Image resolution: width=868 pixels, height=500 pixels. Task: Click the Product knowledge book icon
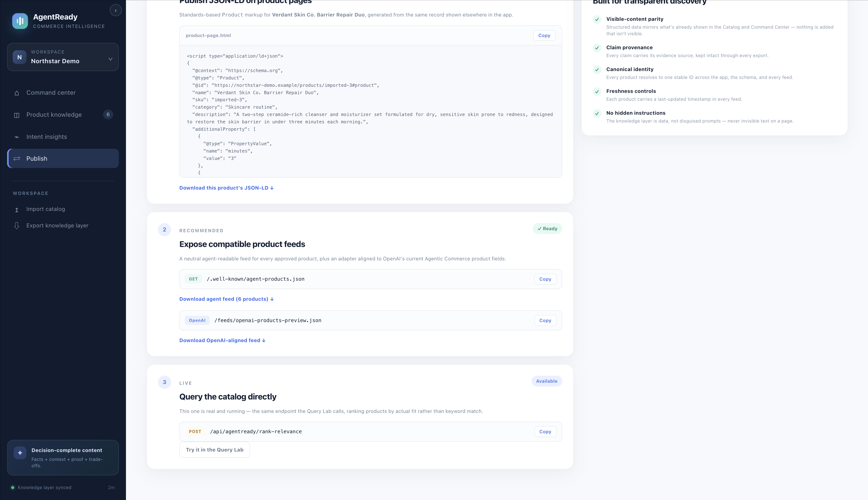pyautogui.click(x=17, y=115)
